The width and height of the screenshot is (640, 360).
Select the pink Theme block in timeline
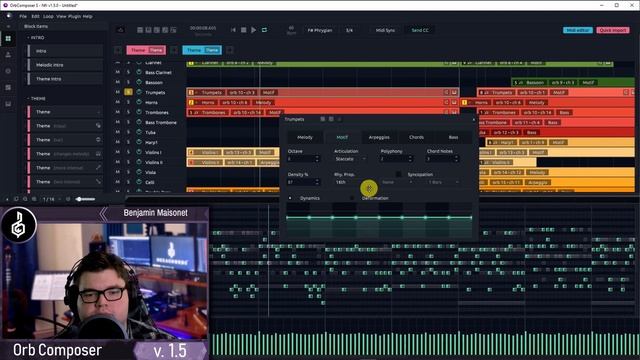pos(146,50)
